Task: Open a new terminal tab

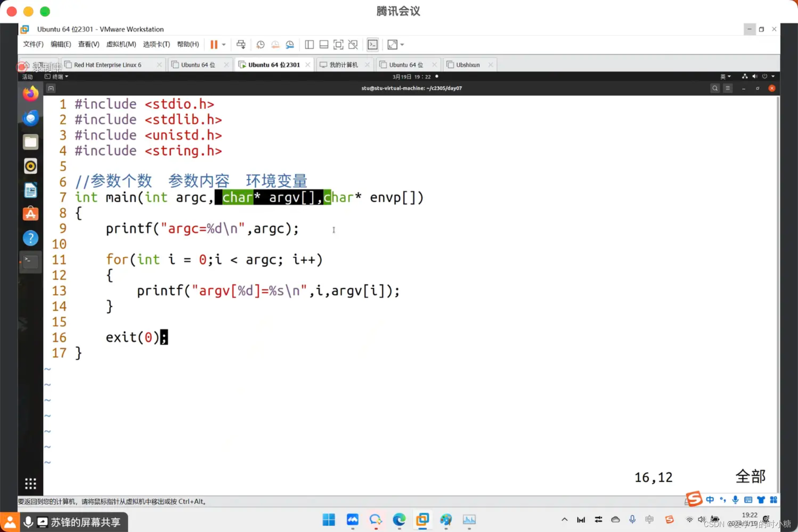Action: point(51,88)
